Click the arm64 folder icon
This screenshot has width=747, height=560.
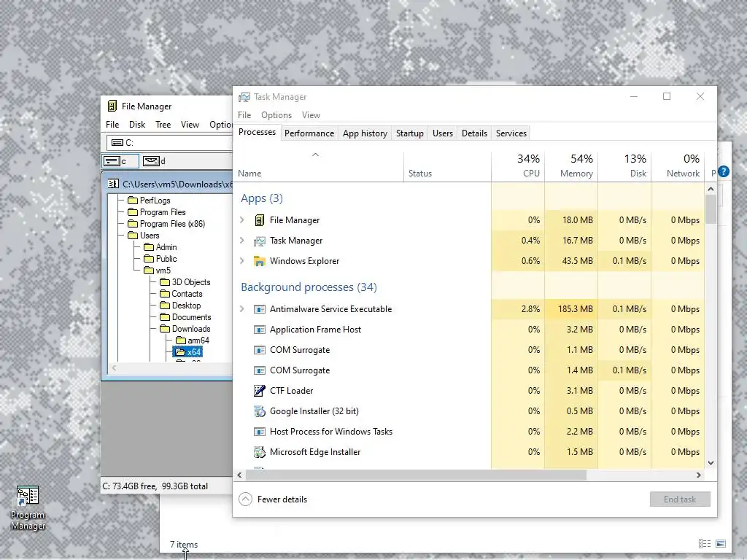[181, 341]
